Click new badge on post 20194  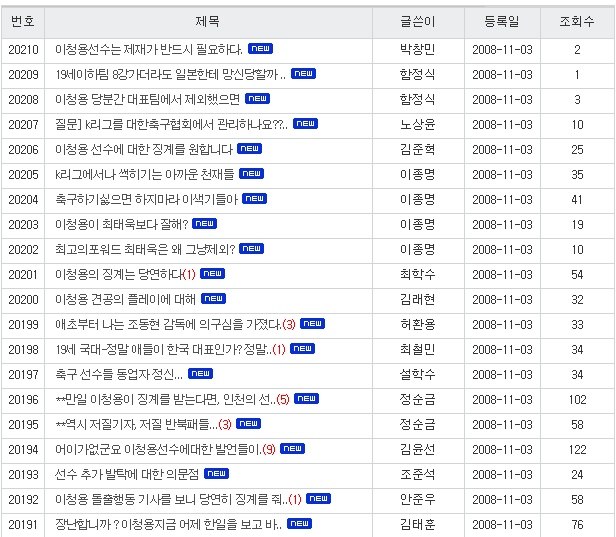(293, 448)
